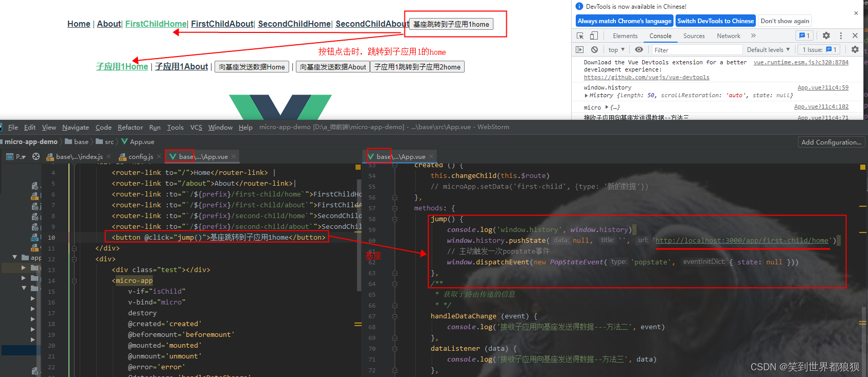This screenshot has width=868, height=377.
Task: Click the fold marker on line 69 in right pane
Action: click(395, 338)
